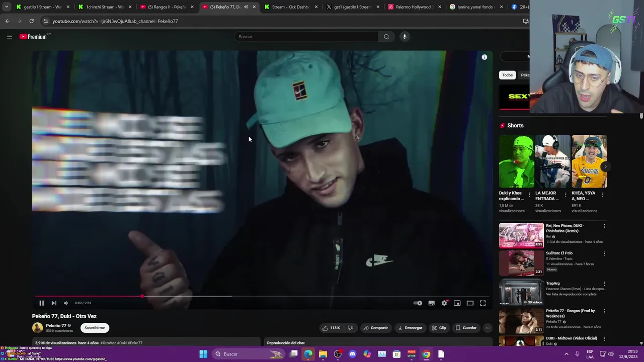This screenshot has height=362, width=644.
Task: Open Microsoft Store from the taskbar
Action: tap(396, 354)
